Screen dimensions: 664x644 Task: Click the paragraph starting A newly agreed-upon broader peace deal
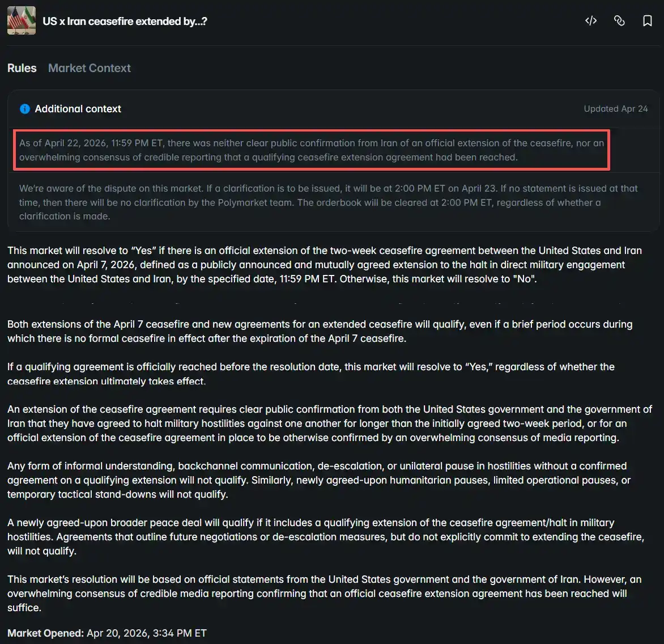326,537
